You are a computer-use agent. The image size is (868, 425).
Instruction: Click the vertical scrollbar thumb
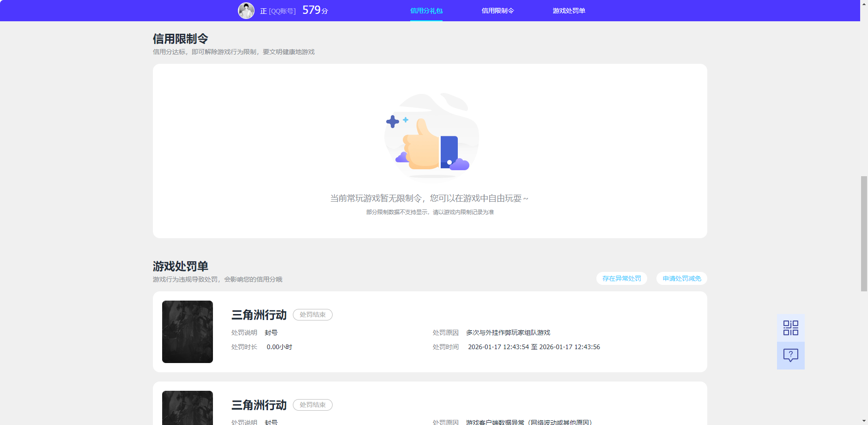[864, 234]
